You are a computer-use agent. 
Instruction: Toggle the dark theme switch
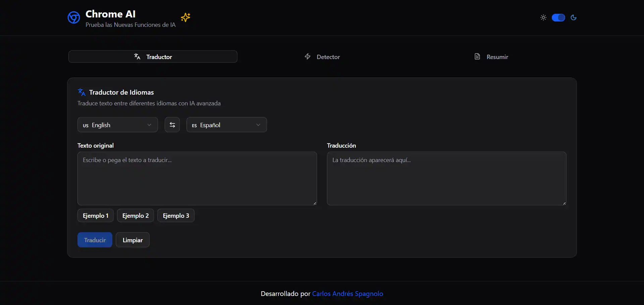[558, 17]
